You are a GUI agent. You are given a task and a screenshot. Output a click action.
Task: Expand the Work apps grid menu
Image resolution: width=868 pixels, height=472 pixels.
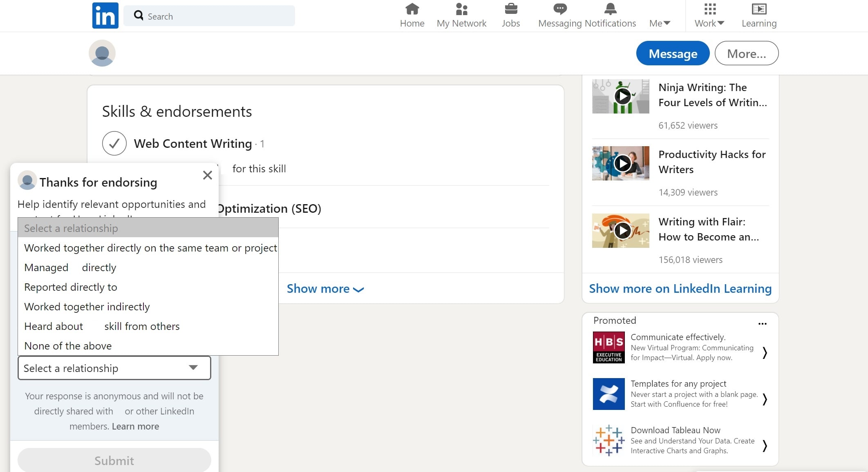[x=709, y=9]
